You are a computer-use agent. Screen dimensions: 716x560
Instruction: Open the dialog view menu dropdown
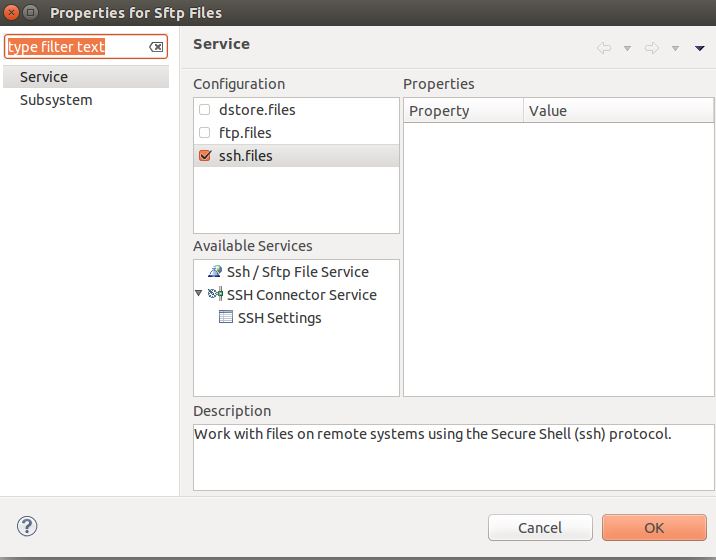tap(700, 48)
